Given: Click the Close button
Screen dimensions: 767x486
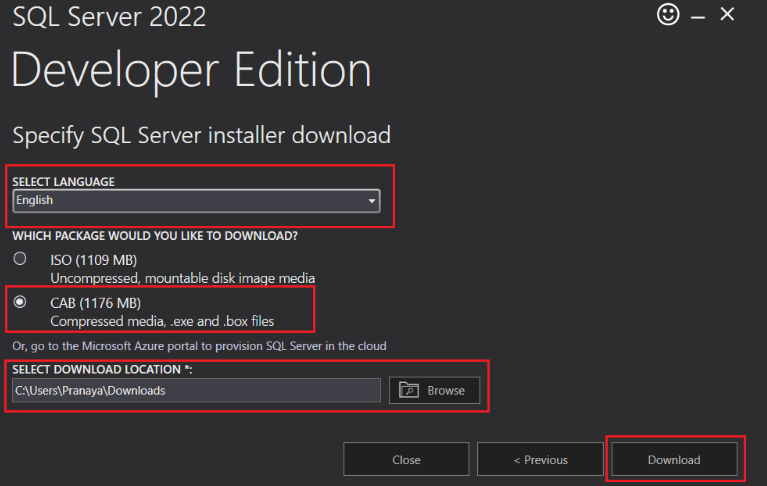Looking at the screenshot, I should (406, 459).
